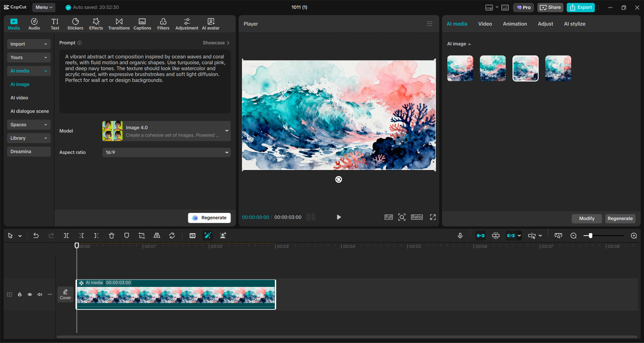Open the Crop tool
Image resolution: width=644 pixels, height=343 pixels.
point(142,235)
